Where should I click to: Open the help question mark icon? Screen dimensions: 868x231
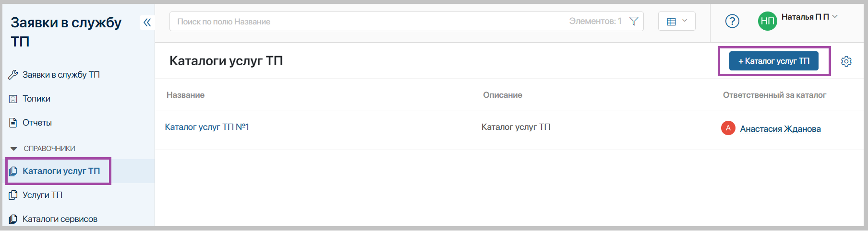click(732, 21)
